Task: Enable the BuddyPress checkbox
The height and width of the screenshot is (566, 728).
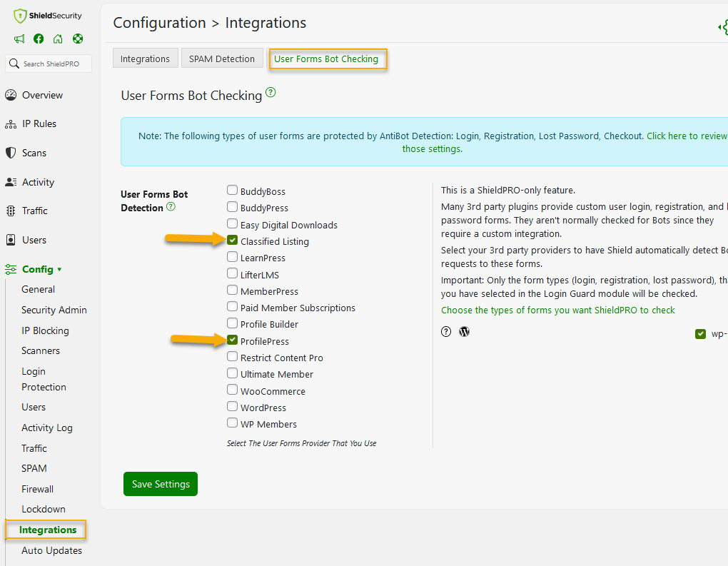Action: [x=232, y=206]
